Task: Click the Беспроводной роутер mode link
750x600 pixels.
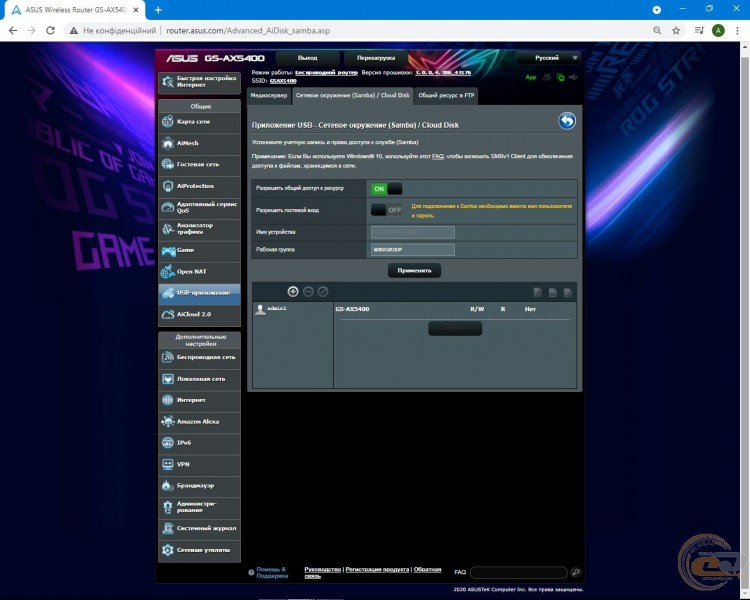Action: point(326,73)
